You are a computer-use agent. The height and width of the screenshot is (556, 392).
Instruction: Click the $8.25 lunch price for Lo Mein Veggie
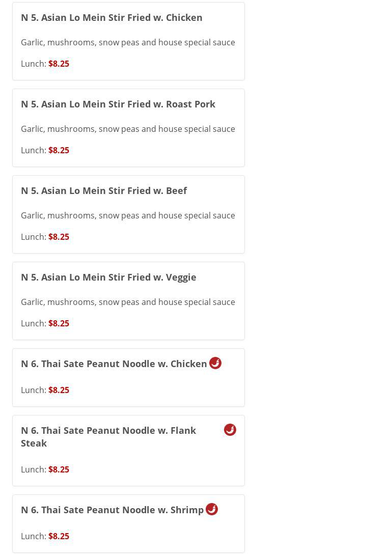pyautogui.click(x=59, y=323)
